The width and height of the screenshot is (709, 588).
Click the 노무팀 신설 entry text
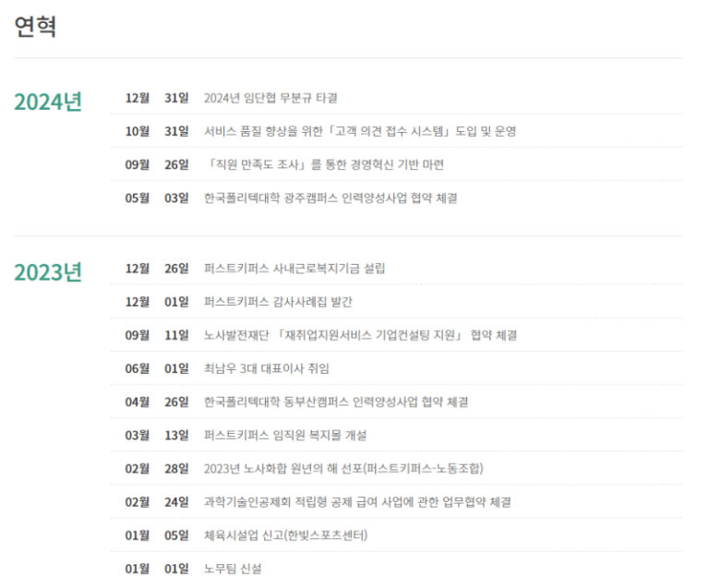click(x=233, y=569)
